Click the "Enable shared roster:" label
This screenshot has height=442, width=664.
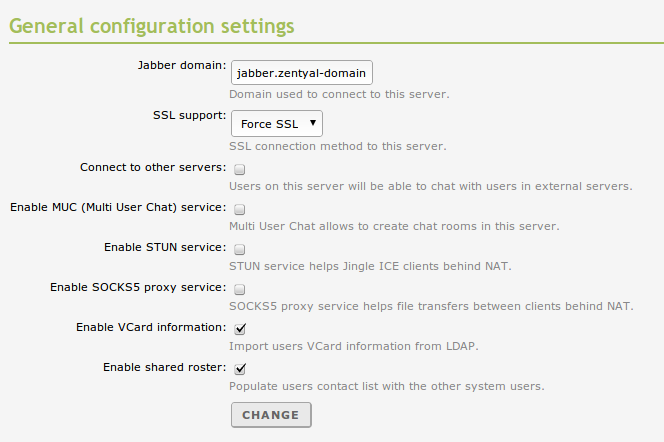164,367
